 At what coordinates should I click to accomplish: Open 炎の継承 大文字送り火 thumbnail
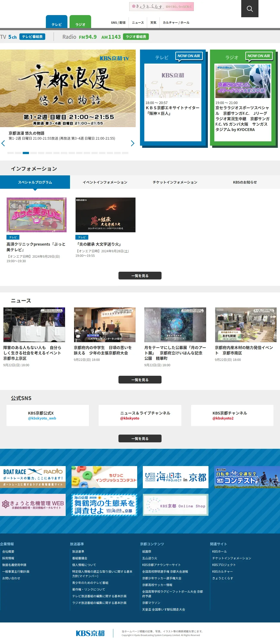[x=106, y=215]
